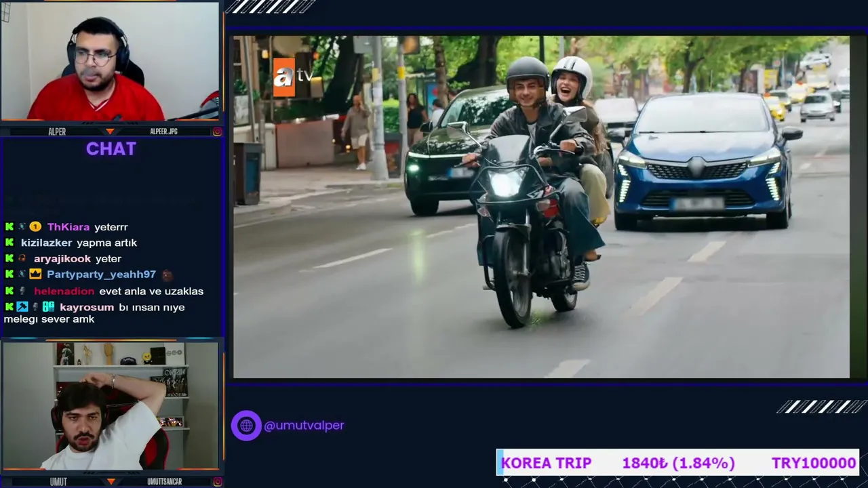The image size is (868, 488).
Task: Click the 'KOREA TRIP' goal title
Action: 547,463
